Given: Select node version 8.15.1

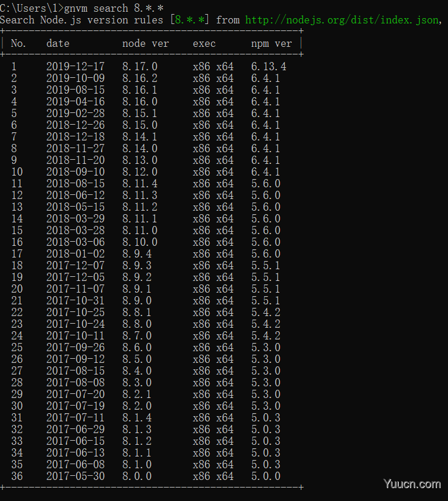Looking at the screenshot, I should (x=140, y=114).
